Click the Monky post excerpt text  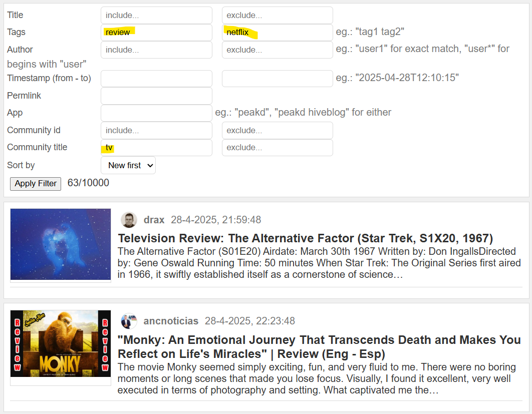click(x=317, y=378)
